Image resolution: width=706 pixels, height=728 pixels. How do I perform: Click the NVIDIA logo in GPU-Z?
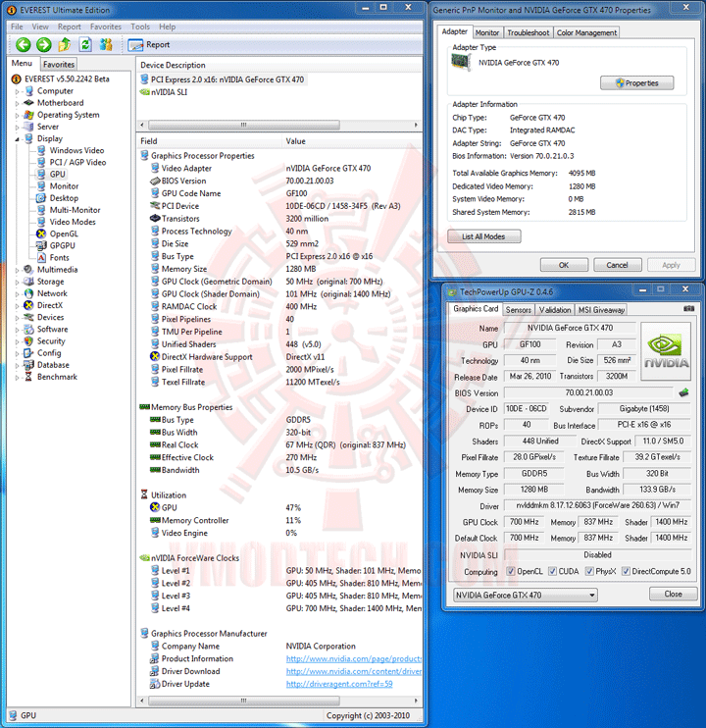tap(666, 351)
